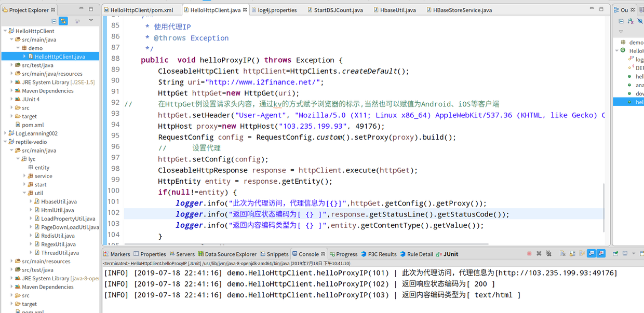Switch to StartDSJCount.java editor tab
644x313 pixels.
pos(334,10)
